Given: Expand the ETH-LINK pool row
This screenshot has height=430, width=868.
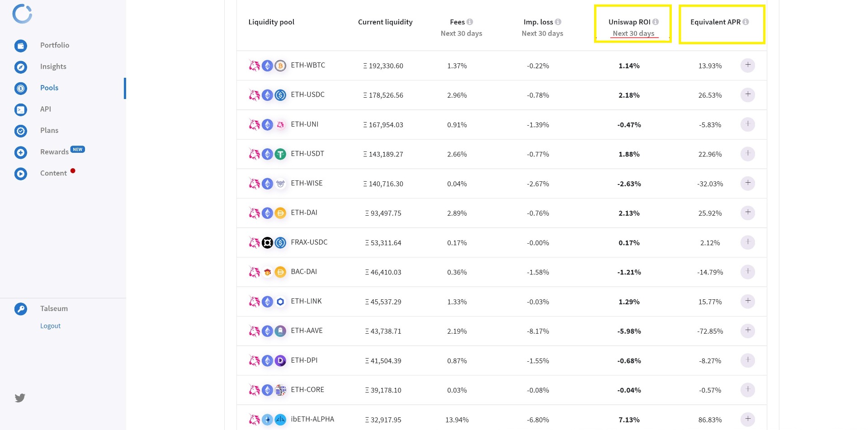Looking at the screenshot, I should click(748, 301).
